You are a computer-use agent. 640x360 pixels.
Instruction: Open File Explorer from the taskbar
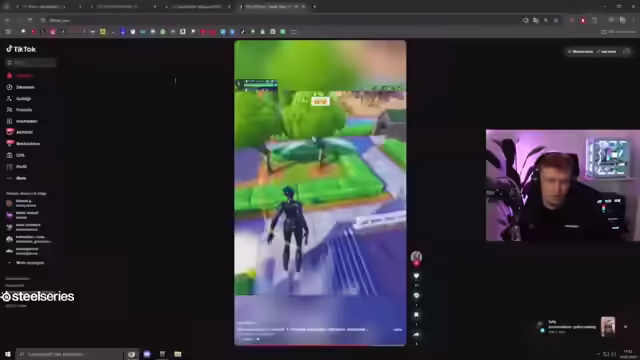178,354
